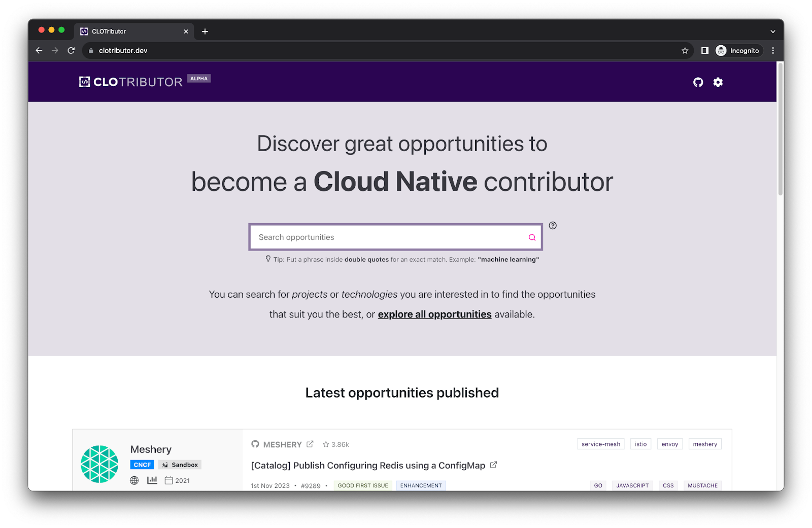
Task: Click the browser forward arrow
Action: (55, 50)
